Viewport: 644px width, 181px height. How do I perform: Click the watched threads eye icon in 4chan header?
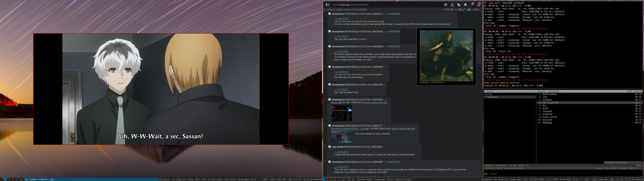[x=460, y=10]
